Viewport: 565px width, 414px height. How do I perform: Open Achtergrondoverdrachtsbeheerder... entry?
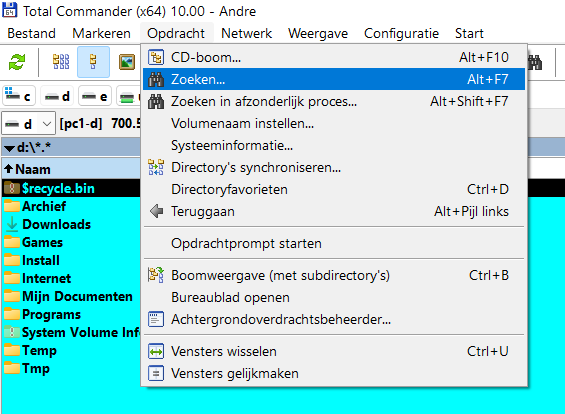[x=334, y=320]
